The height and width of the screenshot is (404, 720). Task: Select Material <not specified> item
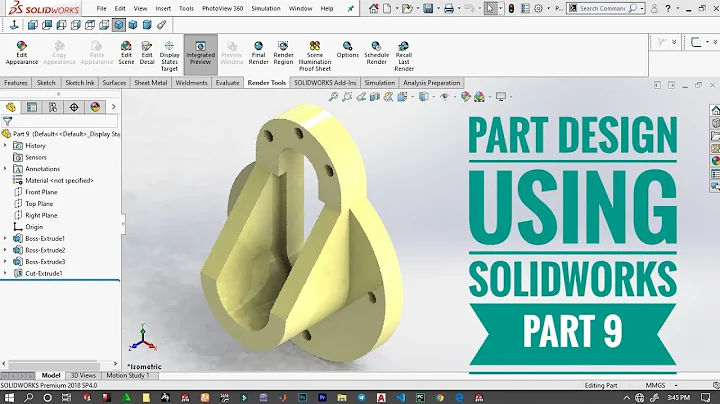click(x=53, y=180)
